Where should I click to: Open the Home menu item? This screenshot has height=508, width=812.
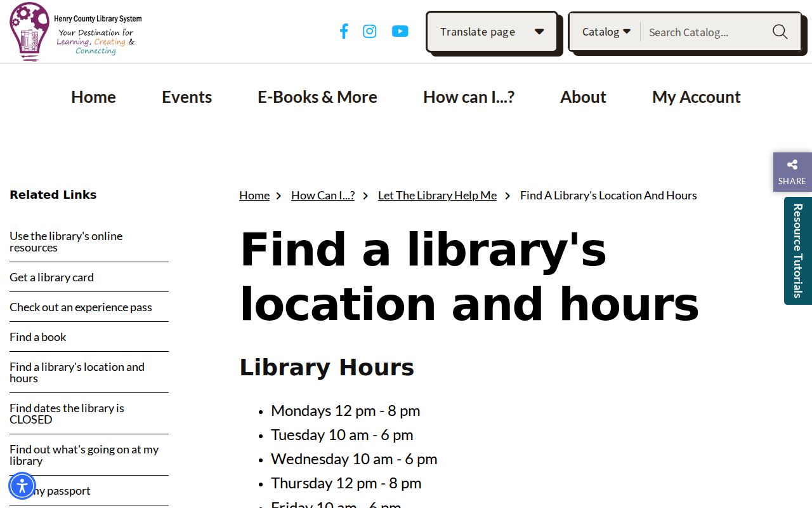coord(93,97)
